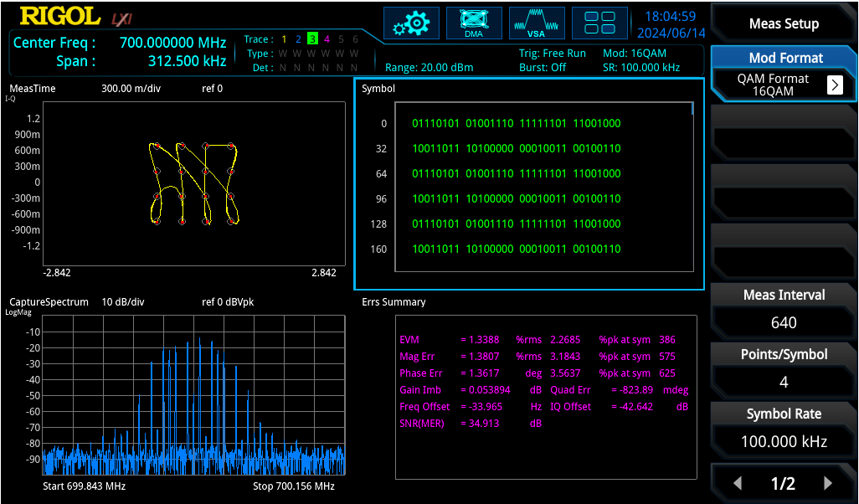
Task: Go to next menu page arrow
Action: (828, 483)
